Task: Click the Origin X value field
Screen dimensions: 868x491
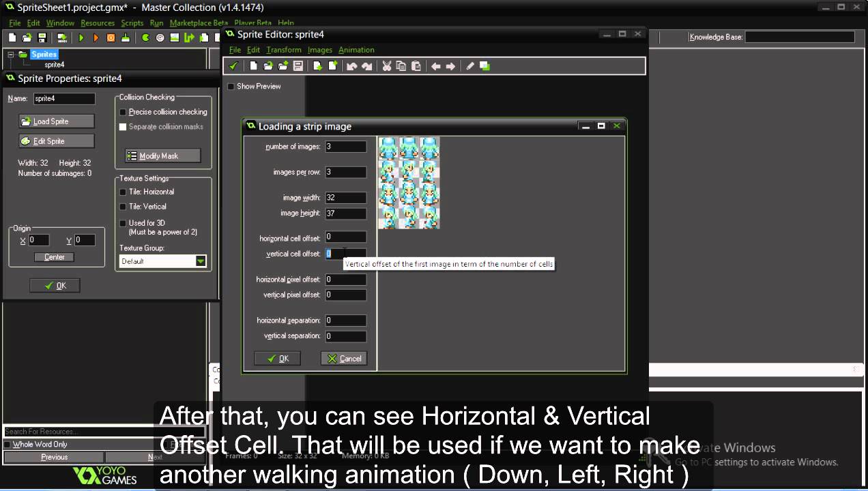Action: pyautogui.click(x=39, y=240)
